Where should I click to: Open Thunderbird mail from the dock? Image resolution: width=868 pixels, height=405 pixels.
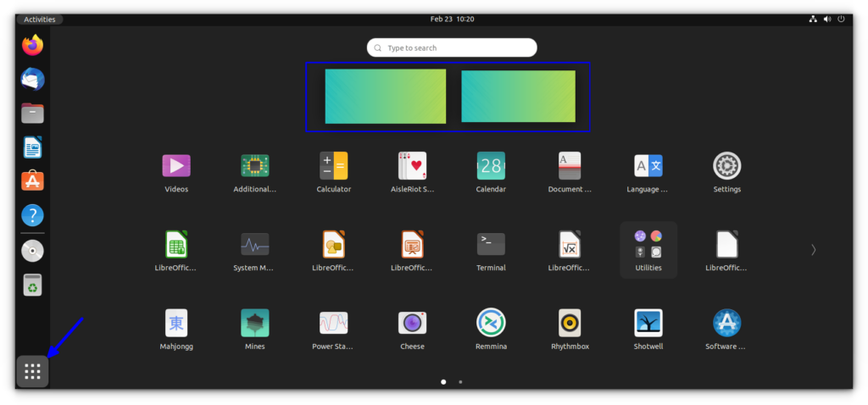33,79
